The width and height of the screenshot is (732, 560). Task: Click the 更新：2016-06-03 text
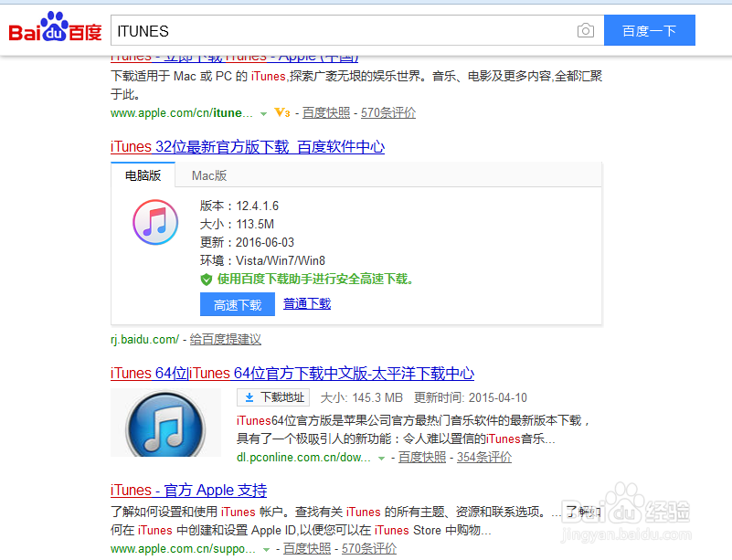[x=247, y=242]
